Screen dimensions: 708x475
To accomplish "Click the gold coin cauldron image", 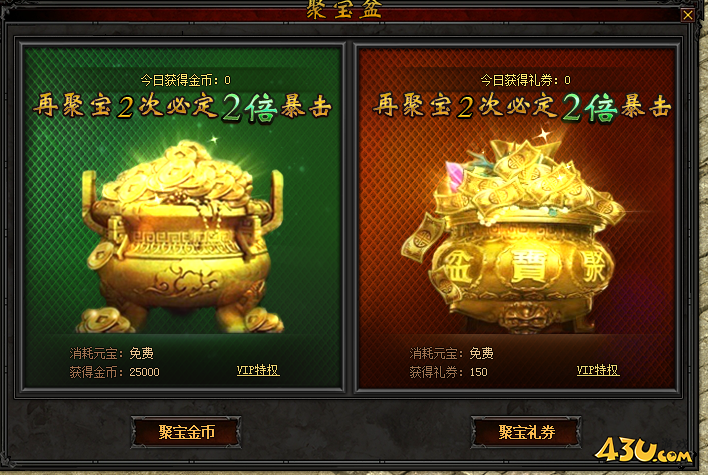I will tap(183, 237).
